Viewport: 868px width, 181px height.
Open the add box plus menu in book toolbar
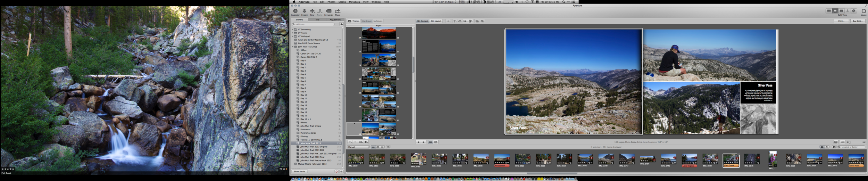click(x=448, y=21)
